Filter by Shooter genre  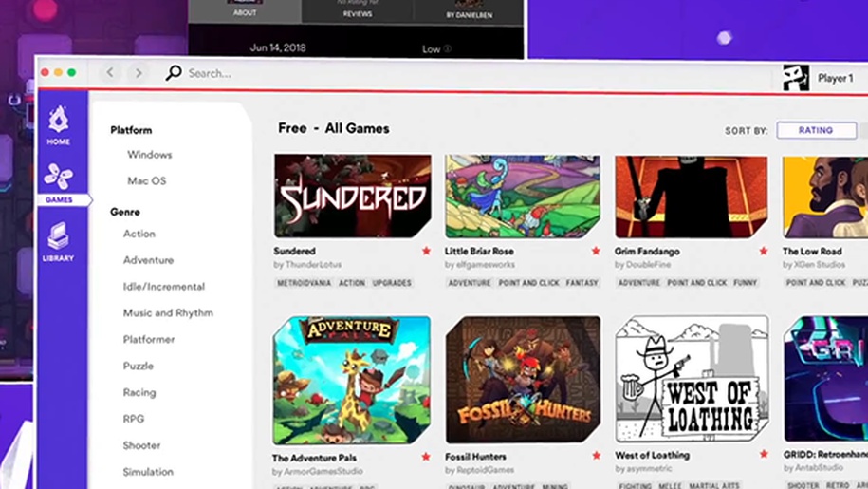click(141, 446)
